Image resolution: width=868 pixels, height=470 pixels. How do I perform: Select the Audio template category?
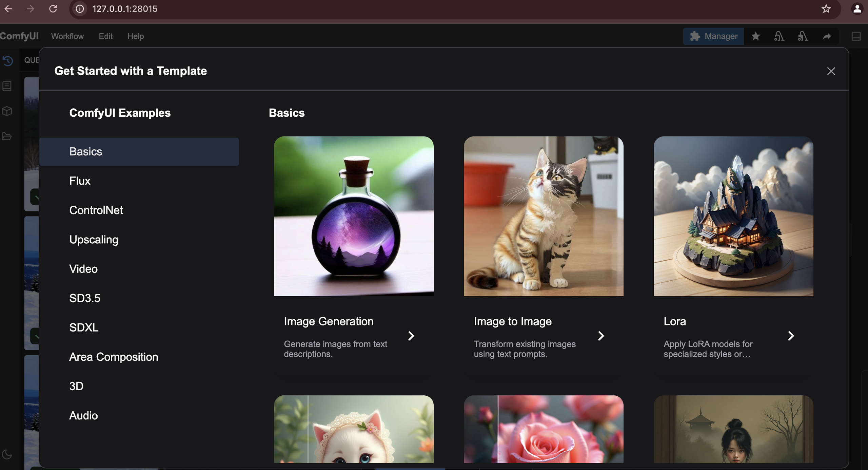[x=139, y=416]
